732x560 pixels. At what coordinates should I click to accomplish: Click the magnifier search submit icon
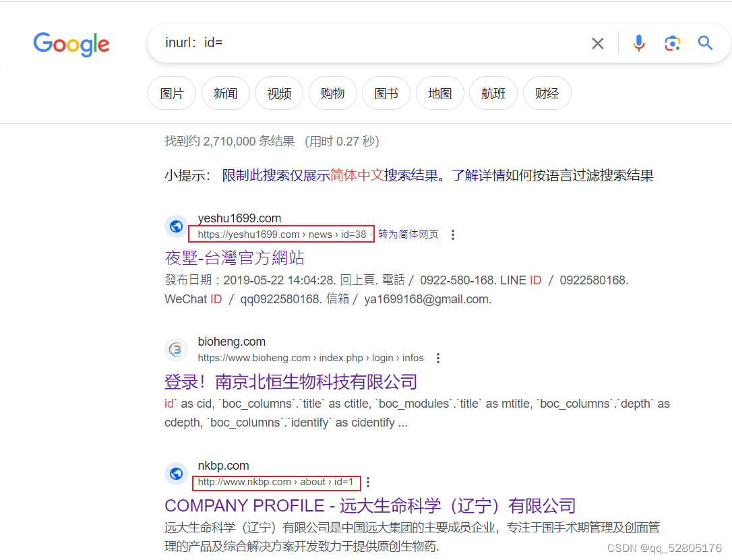point(705,43)
